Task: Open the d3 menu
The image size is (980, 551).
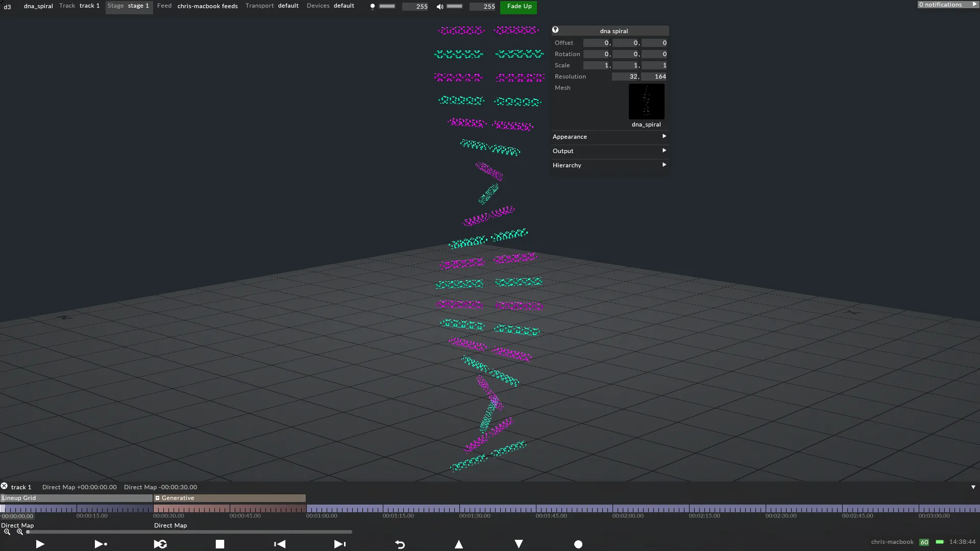Action: click(x=7, y=7)
